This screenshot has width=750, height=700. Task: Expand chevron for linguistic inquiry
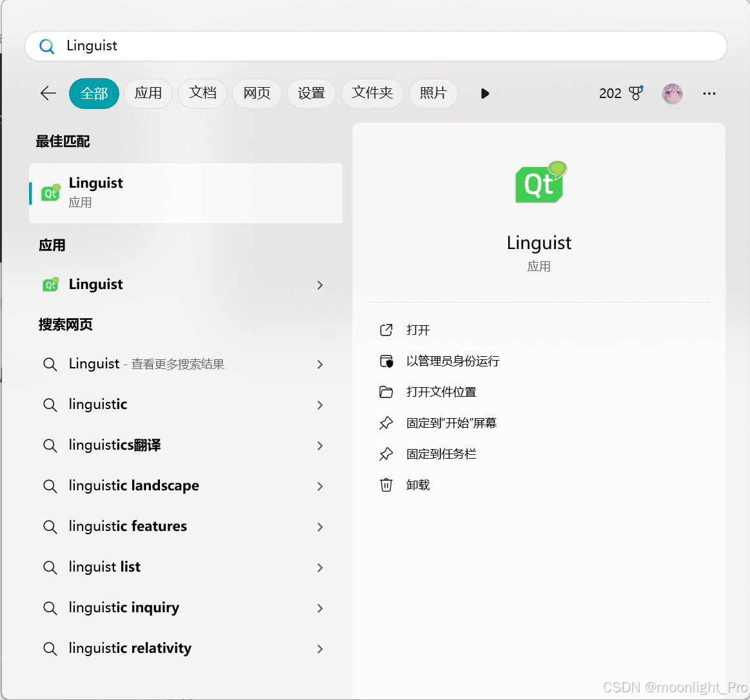click(320, 608)
